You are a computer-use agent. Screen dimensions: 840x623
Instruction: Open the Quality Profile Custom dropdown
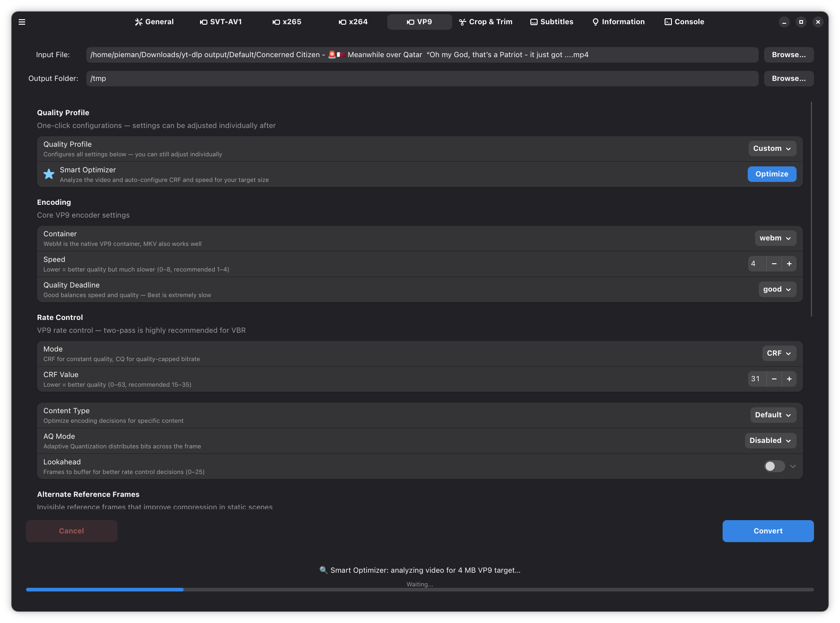tap(772, 149)
